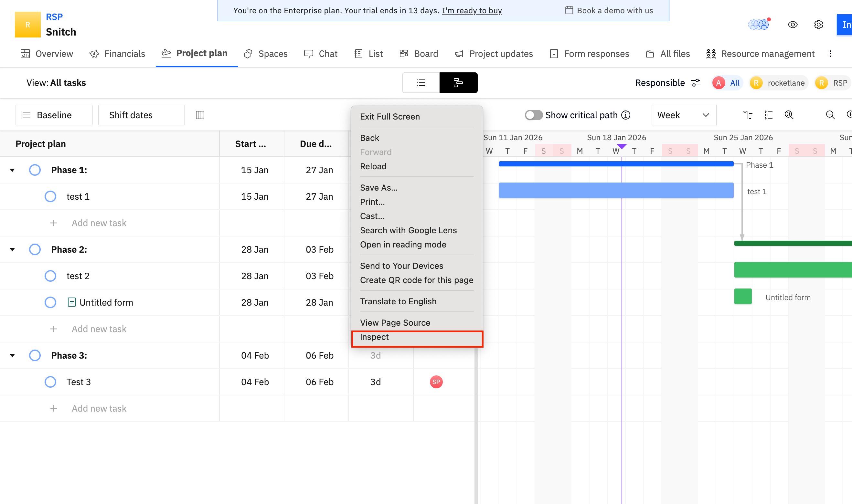Viewport: 852px width, 504px height.
Task: Click the zoom out magnifier icon
Action: 830,115
